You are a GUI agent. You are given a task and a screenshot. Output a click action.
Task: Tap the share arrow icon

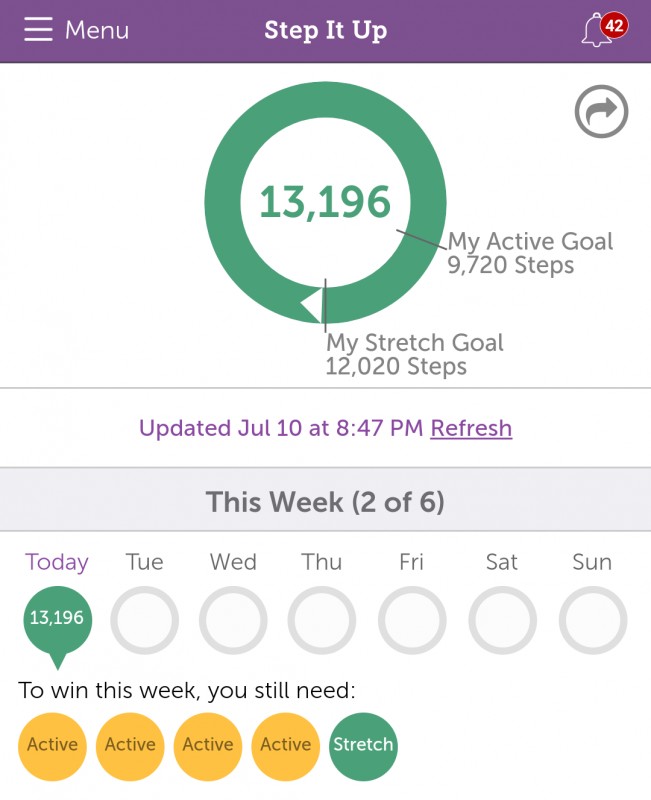[x=601, y=112]
